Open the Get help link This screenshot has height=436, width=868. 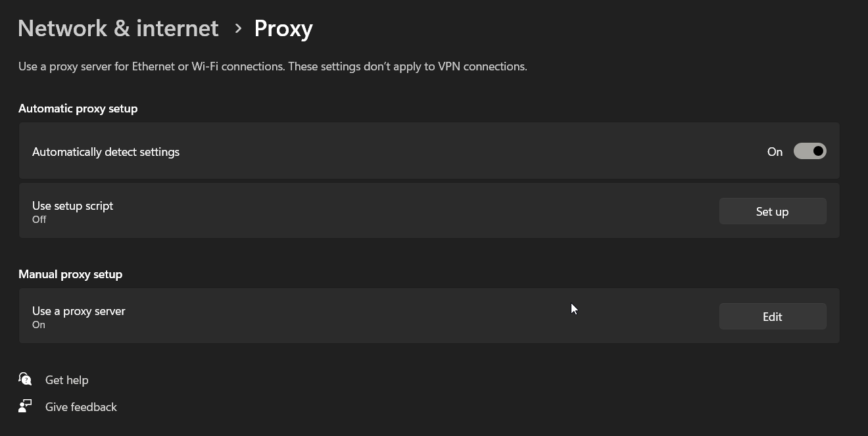(x=66, y=380)
